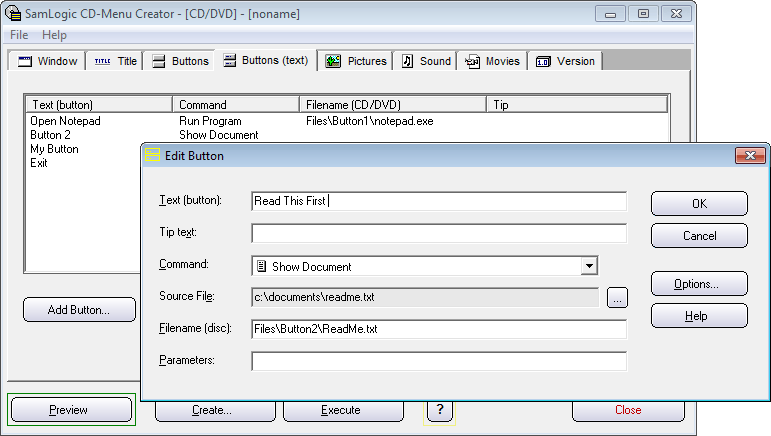
Task: Click Cancel in Edit Button dialog
Action: pos(699,235)
